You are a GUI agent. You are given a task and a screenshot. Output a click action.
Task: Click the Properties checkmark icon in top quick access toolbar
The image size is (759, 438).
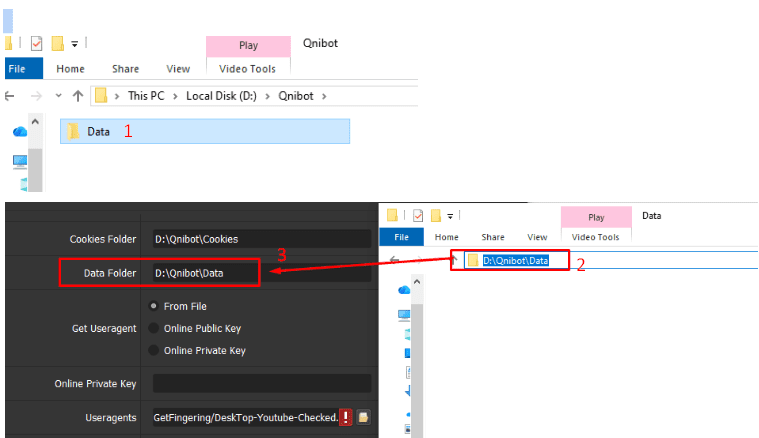click(37, 44)
